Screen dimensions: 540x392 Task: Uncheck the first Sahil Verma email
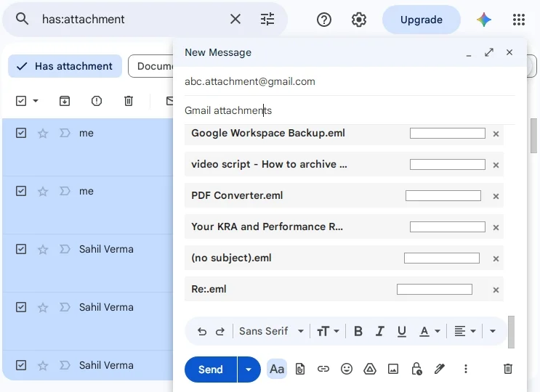[21, 249]
